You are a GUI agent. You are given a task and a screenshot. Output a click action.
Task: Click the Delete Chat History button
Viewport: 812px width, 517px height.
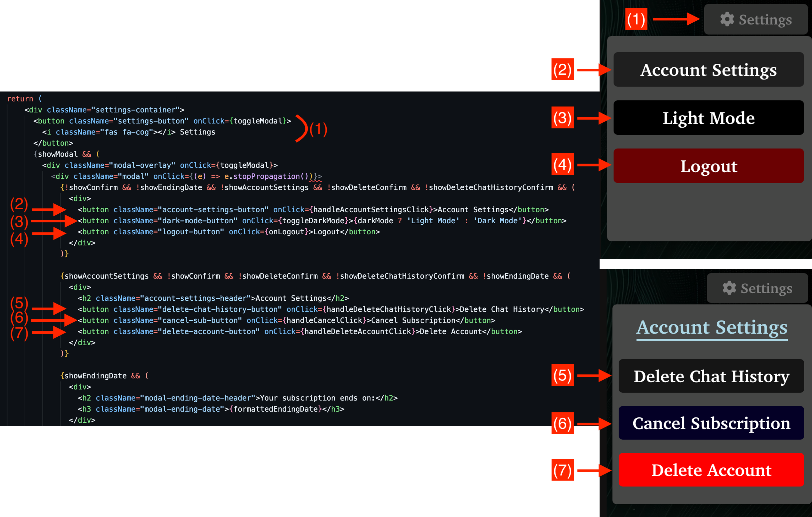[x=711, y=376]
